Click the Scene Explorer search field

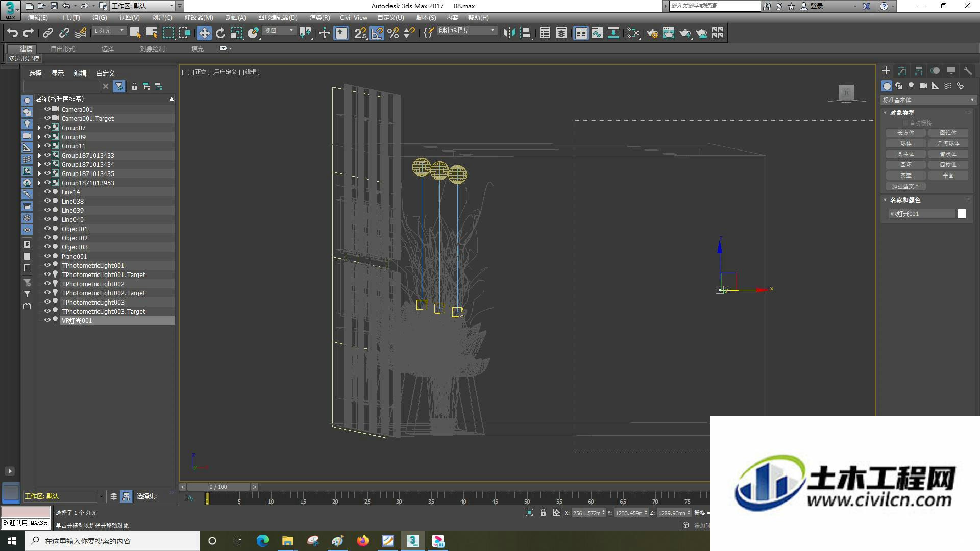click(62, 86)
